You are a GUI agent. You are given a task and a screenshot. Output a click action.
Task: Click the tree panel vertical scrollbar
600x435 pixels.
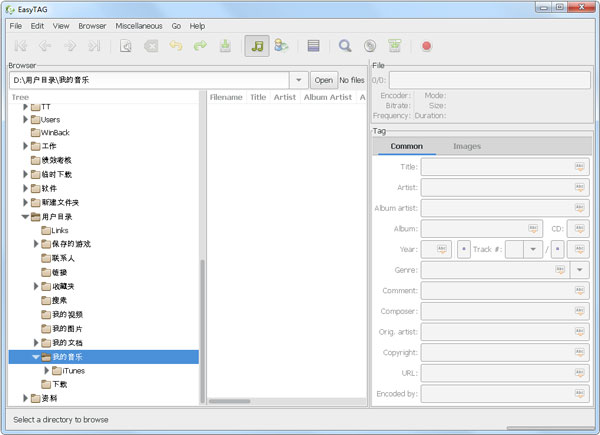coord(202,331)
